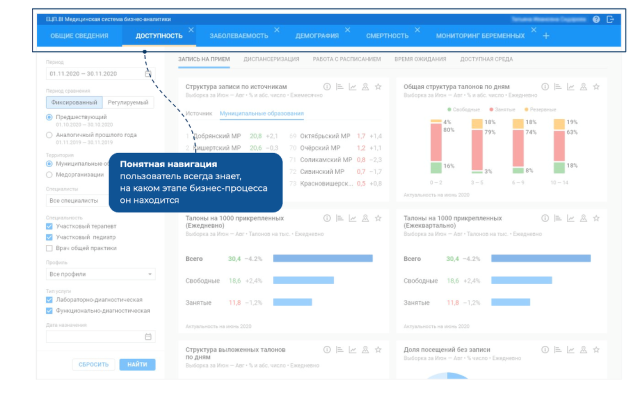Switch to the Заболеваемость tab
The height and width of the screenshot is (403, 640).
pyautogui.click(x=239, y=36)
